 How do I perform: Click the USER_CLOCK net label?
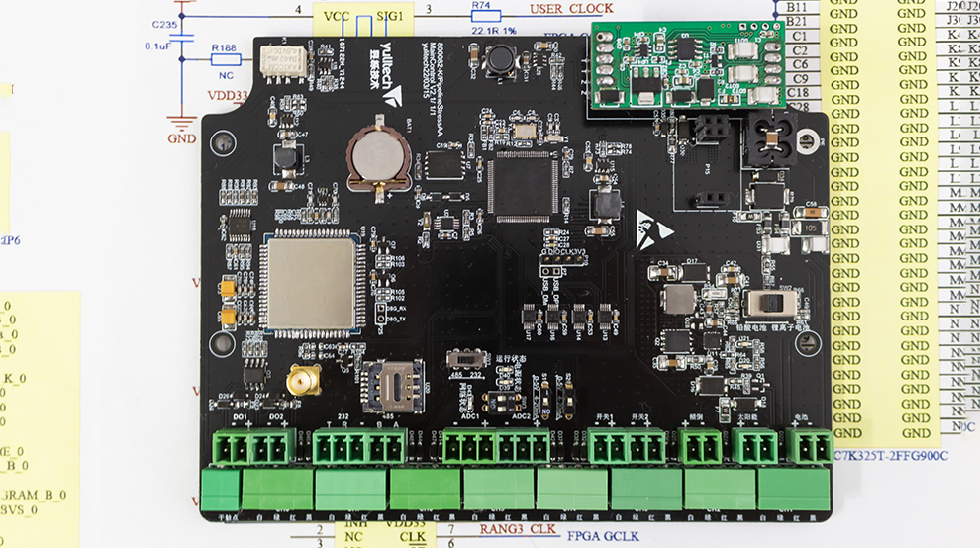[x=571, y=9]
